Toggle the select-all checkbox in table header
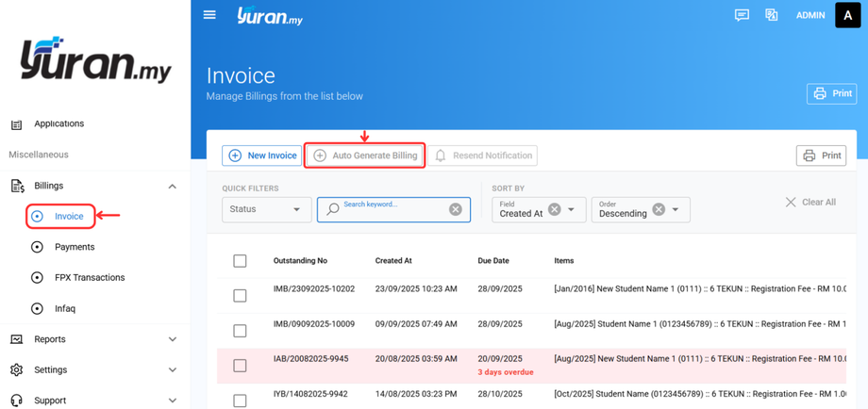 tap(240, 261)
